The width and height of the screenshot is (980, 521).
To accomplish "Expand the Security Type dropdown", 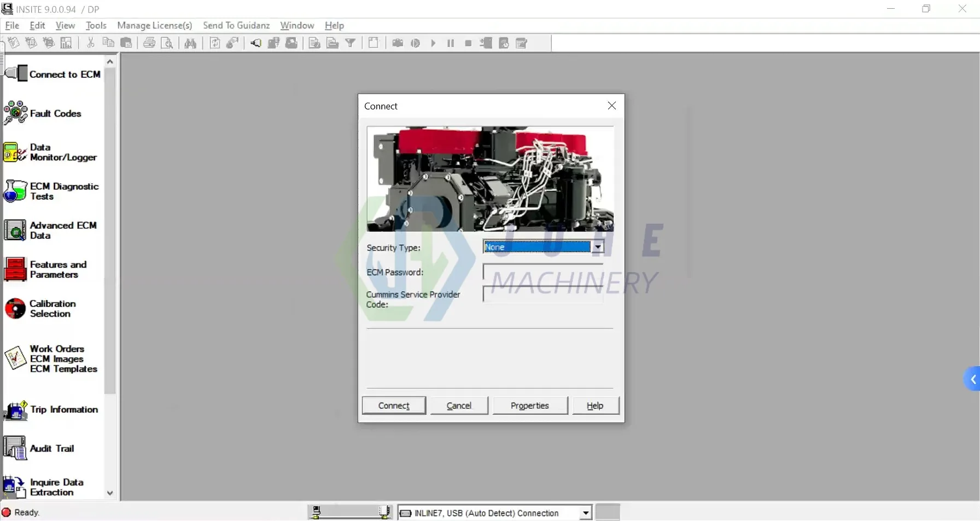I will click(598, 247).
